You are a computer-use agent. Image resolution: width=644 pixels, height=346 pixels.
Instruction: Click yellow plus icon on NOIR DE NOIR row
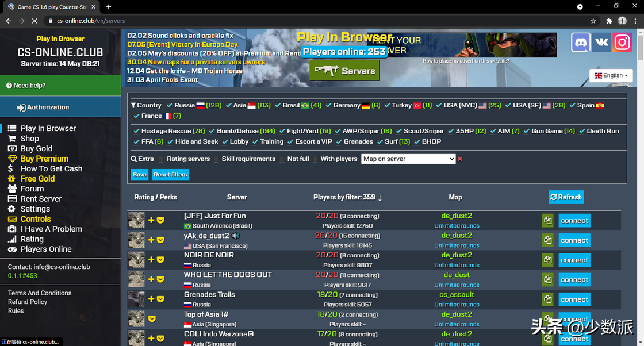point(151,260)
